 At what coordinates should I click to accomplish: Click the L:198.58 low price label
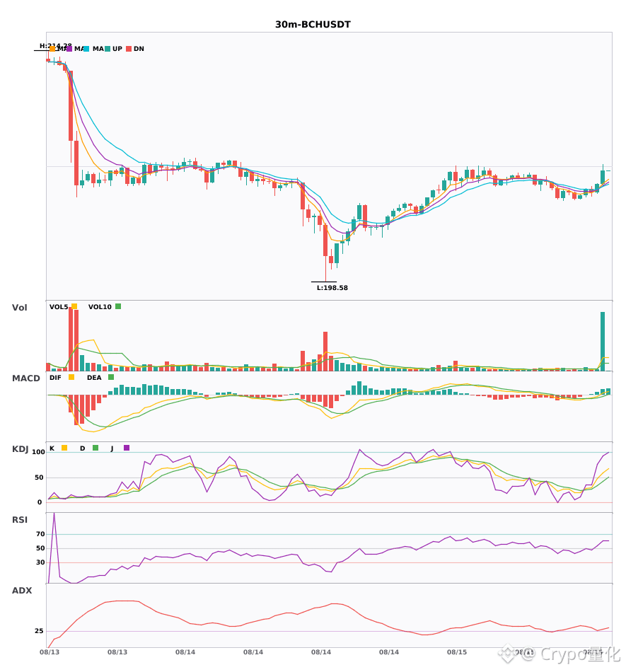(332, 288)
